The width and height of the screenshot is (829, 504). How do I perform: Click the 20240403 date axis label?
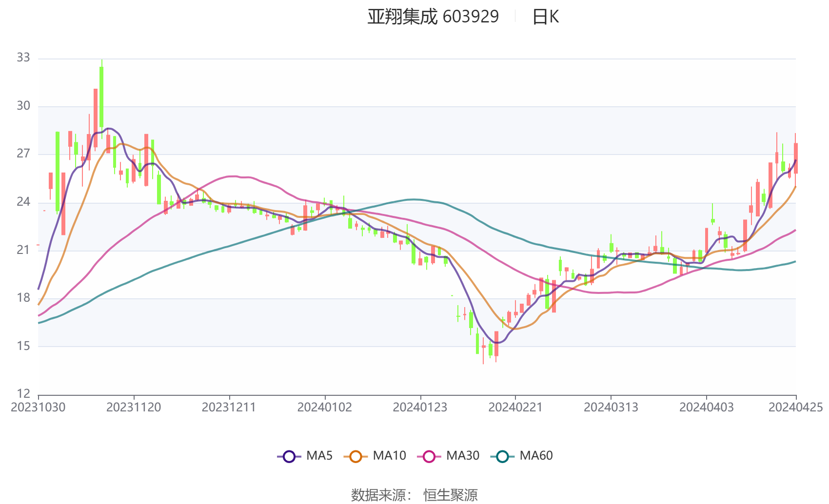707,407
